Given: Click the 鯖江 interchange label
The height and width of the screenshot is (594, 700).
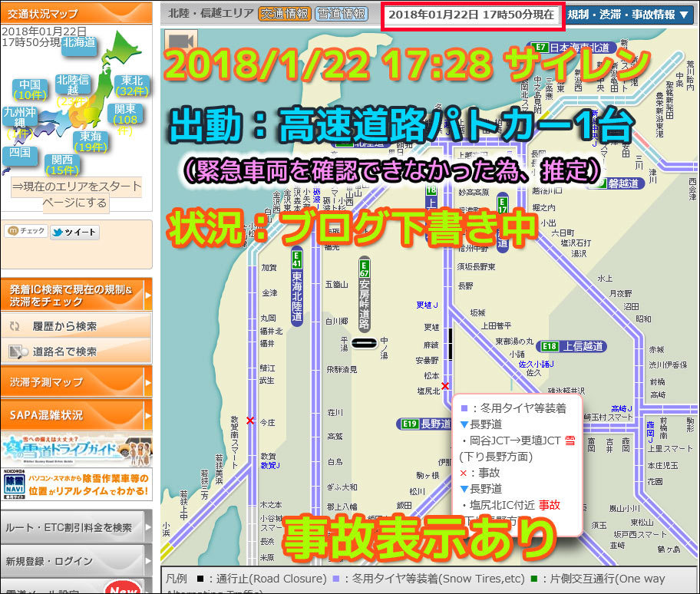Looking at the screenshot, I should pos(268,368).
